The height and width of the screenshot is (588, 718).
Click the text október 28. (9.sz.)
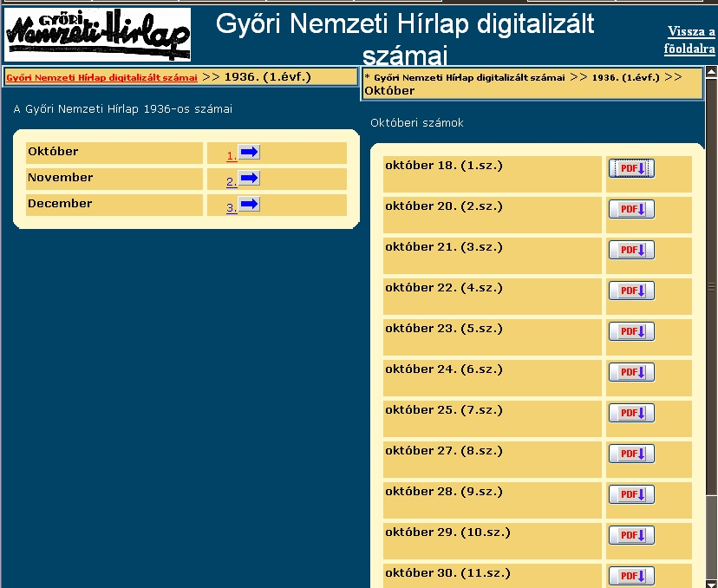click(444, 492)
